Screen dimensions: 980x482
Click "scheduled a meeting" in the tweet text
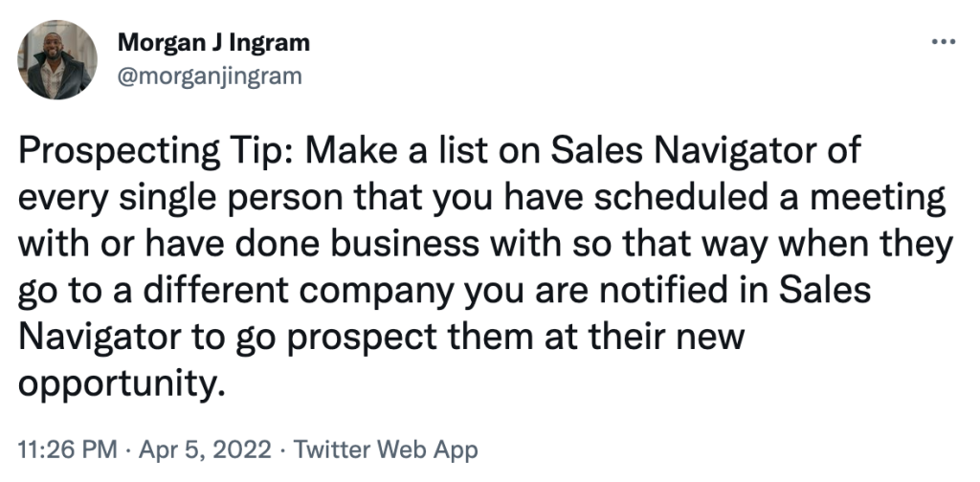tap(768, 197)
